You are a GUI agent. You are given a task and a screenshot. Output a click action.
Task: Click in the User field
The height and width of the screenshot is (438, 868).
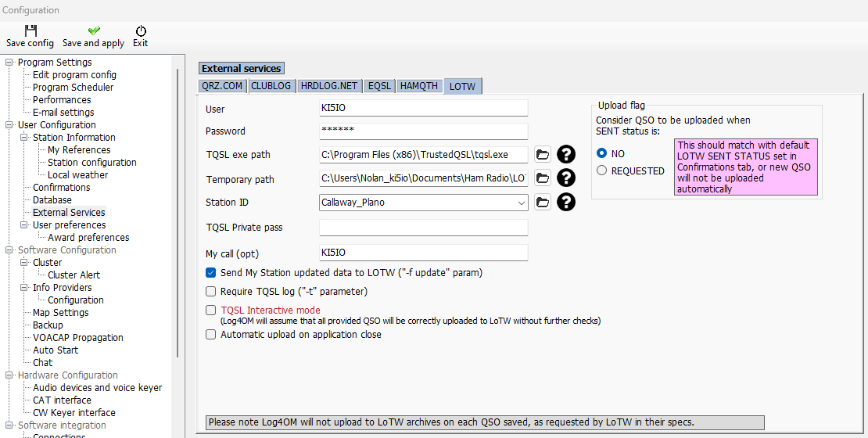click(x=424, y=108)
